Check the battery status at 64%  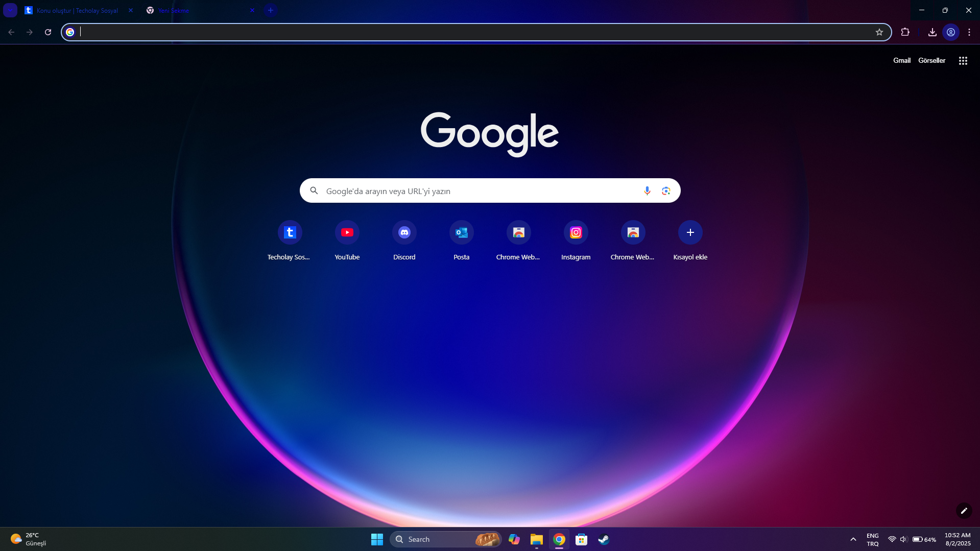(x=924, y=539)
